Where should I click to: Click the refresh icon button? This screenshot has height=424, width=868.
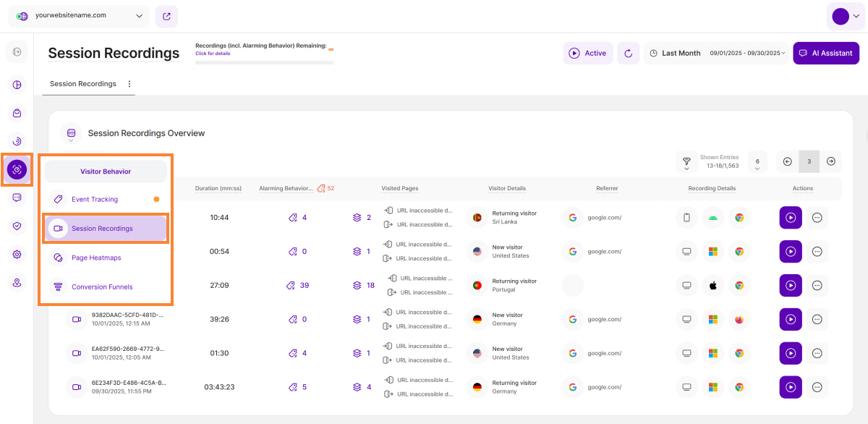pyautogui.click(x=628, y=53)
